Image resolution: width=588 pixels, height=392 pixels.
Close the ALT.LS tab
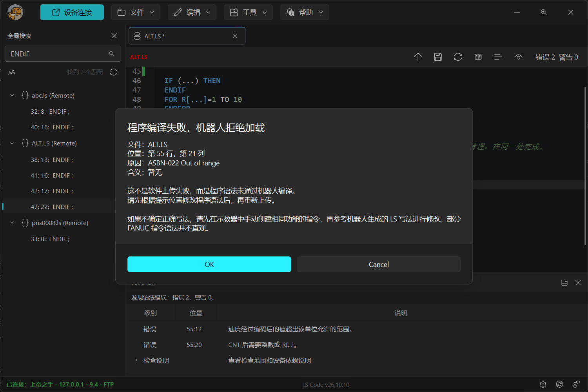235,36
